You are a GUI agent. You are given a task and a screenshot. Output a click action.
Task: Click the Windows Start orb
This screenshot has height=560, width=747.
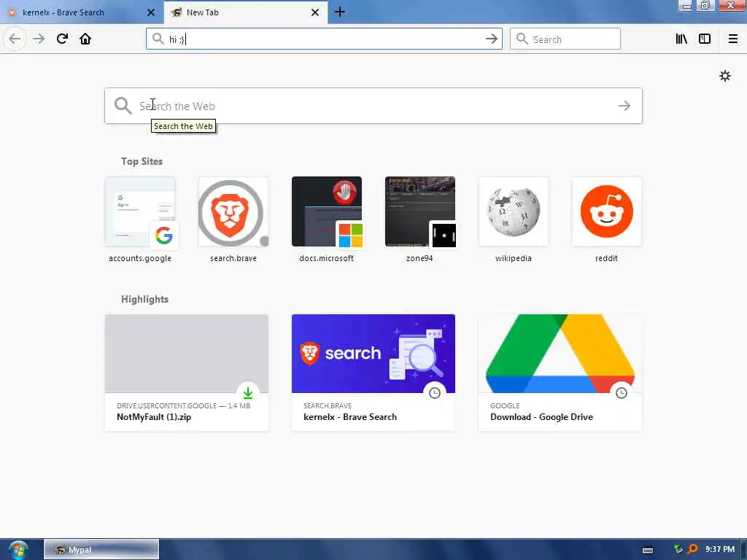pos(18,550)
